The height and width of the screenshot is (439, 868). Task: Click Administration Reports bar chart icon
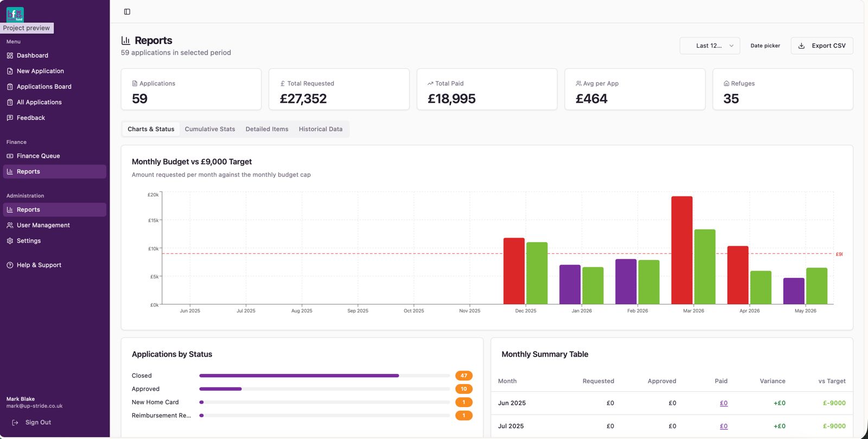tap(10, 209)
